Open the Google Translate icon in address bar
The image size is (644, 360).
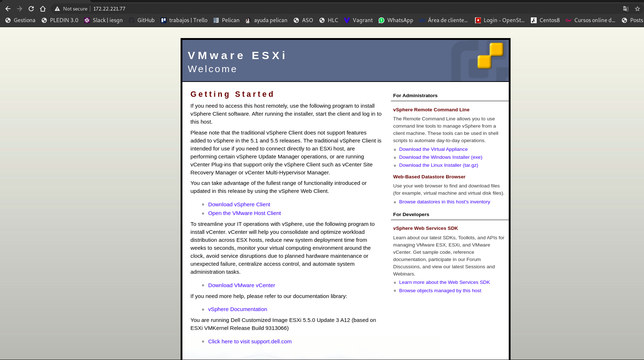click(626, 8)
